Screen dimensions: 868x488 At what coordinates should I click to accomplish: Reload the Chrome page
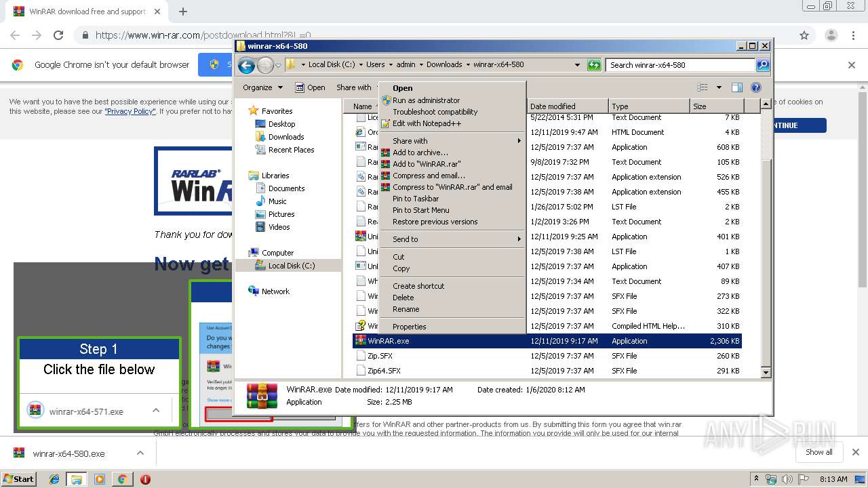(58, 35)
